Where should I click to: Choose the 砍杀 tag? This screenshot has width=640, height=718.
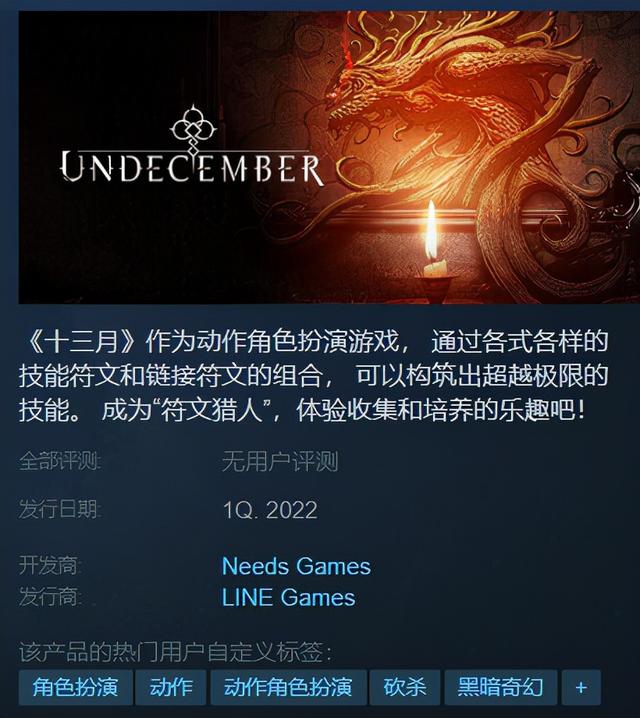[405, 687]
